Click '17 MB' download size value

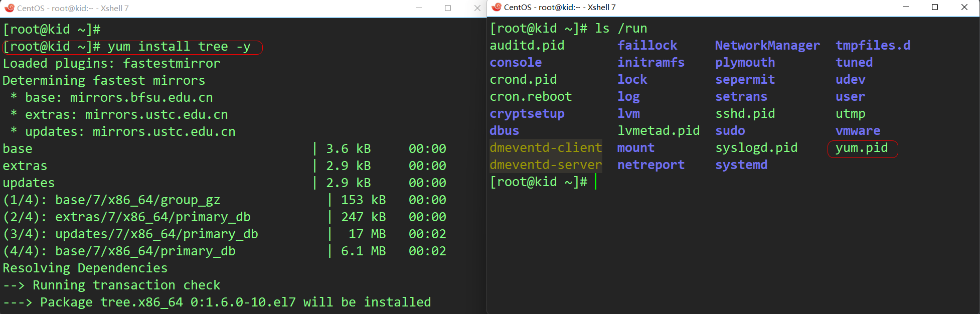367,234
